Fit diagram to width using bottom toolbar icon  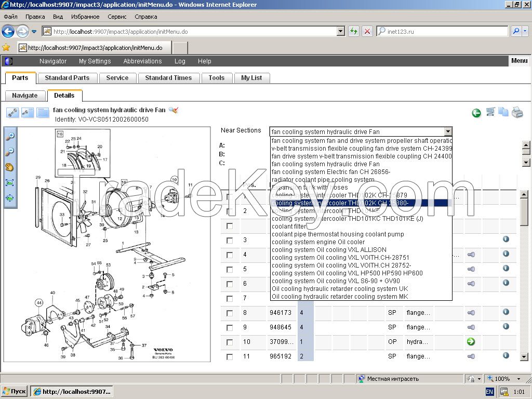point(9,198)
